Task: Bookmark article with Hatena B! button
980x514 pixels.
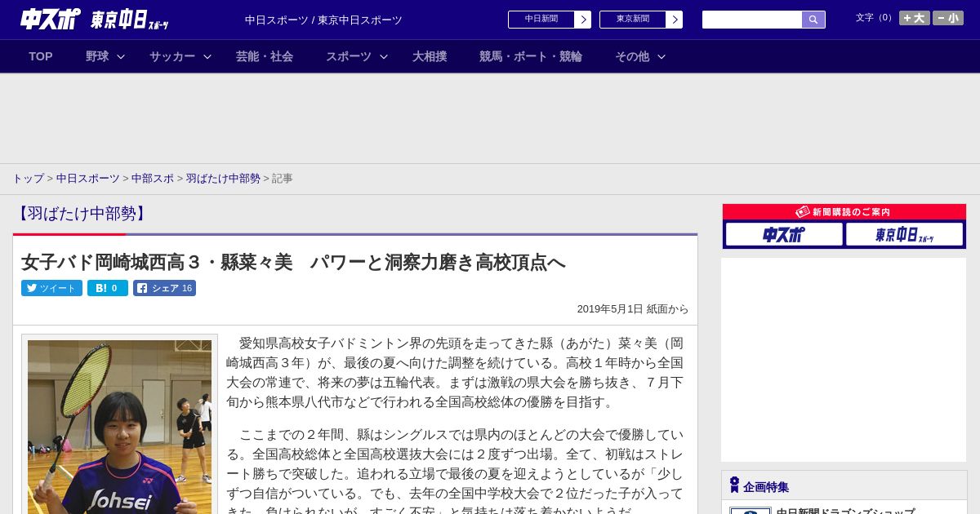Action: (107, 288)
